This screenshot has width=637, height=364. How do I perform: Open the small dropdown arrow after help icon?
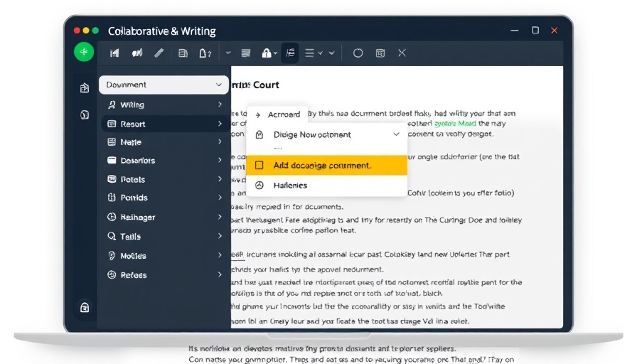pyautogui.click(x=228, y=53)
